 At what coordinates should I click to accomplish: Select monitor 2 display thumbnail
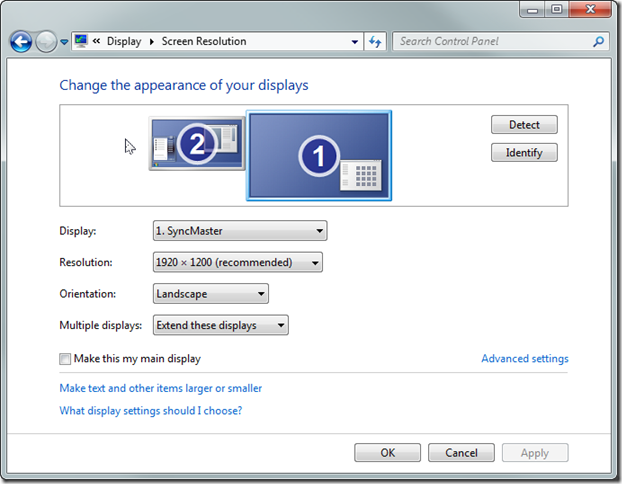(x=197, y=144)
